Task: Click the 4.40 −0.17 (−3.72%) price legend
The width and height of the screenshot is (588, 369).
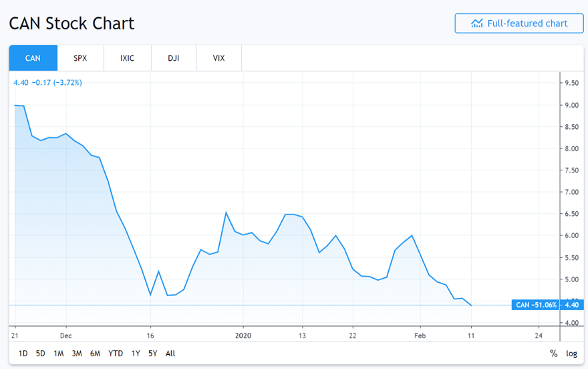Action: 48,83
